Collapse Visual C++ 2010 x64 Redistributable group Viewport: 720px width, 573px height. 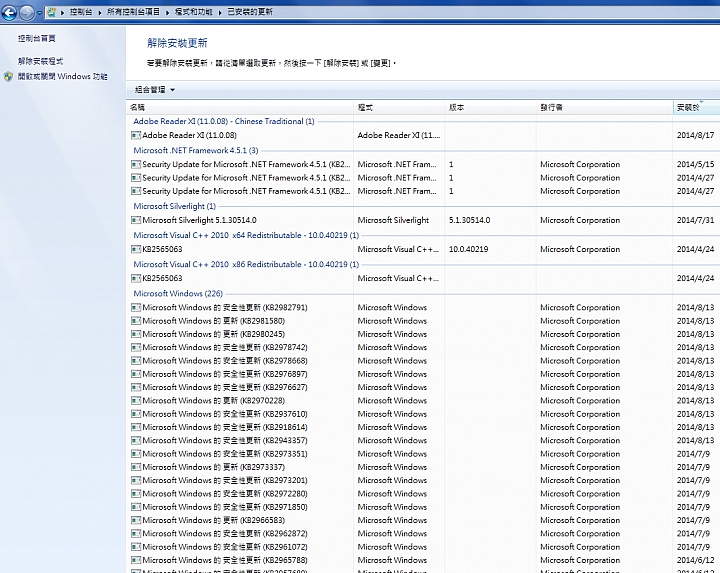coord(246,235)
